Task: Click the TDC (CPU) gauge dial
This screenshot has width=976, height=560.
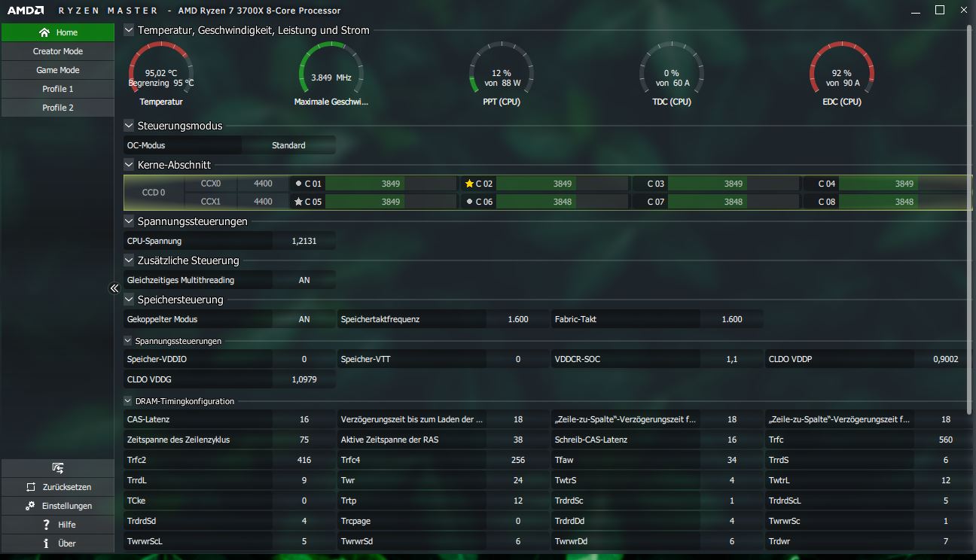Action: 672,68
